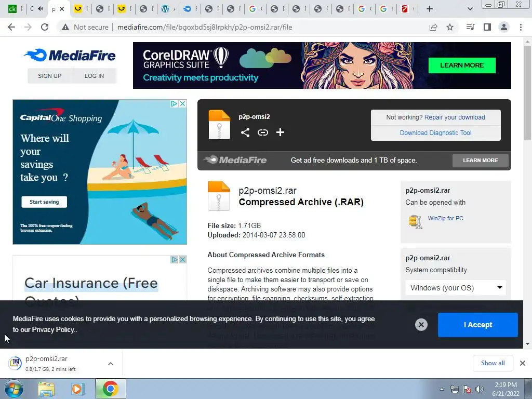Open Windows Media Player from taskbar
The height and width of the screenshot is (399, 532).
pos(77,389)
